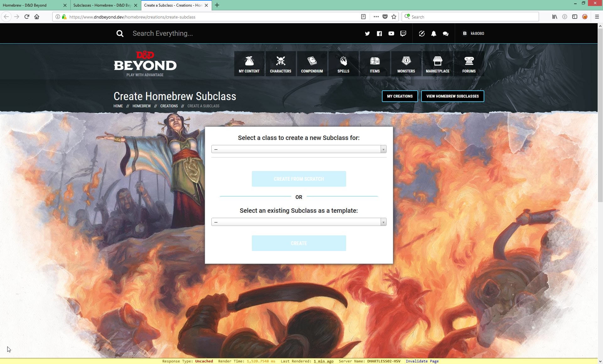Viewport: 603px width, 364px height.
Task: Open page actions three-dots menu
Action: [x=376, y=17]
